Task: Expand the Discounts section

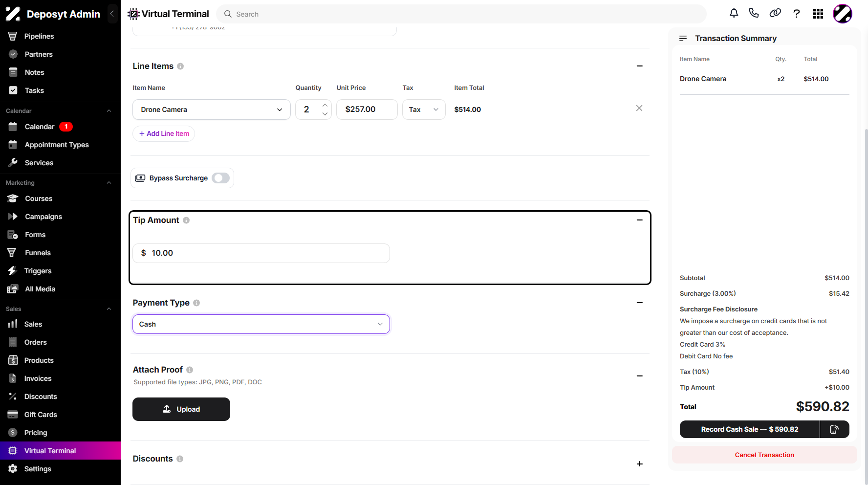Action: click(x=640, y=464)
